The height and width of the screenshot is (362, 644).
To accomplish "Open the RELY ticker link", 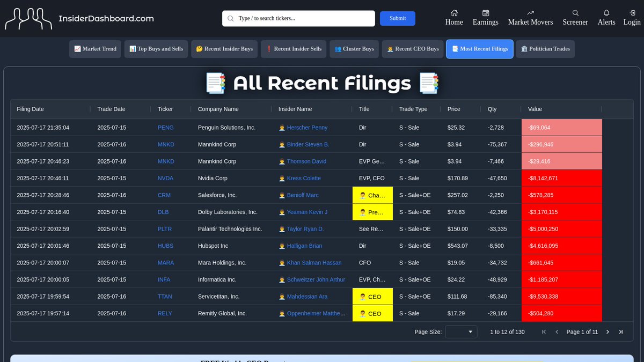I will click(165, 313).
